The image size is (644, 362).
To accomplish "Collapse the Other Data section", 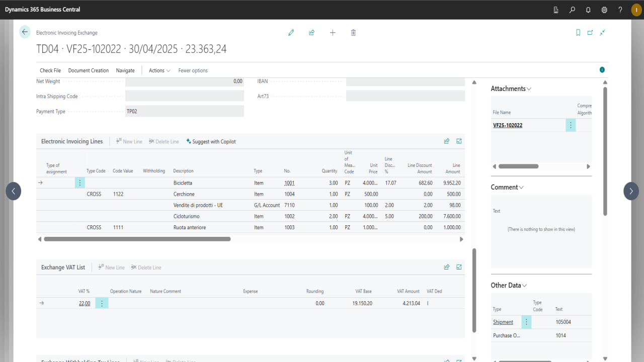I will [509, 285].
